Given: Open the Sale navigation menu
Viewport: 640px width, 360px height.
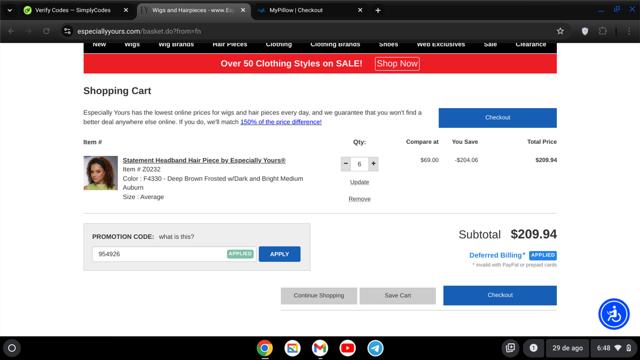Looking at the screenshot, I should pyautogui.click(x=490, y=44).
